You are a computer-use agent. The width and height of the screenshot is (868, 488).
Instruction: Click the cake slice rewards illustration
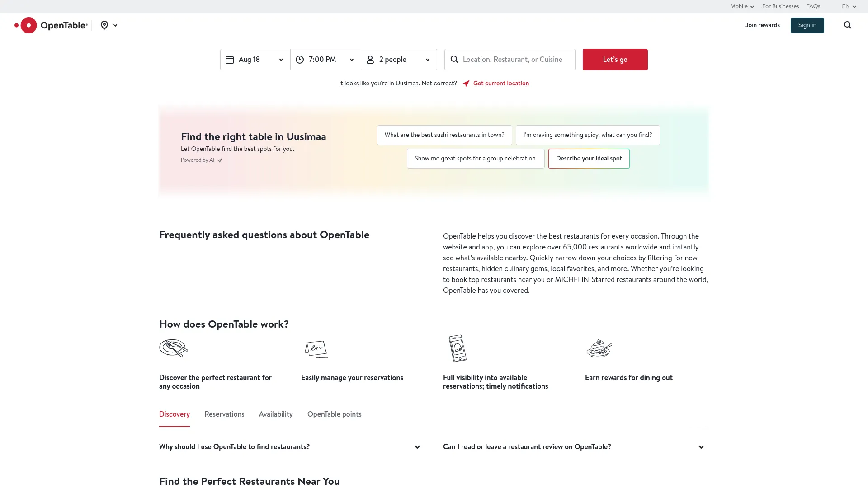tap(599, 348)
